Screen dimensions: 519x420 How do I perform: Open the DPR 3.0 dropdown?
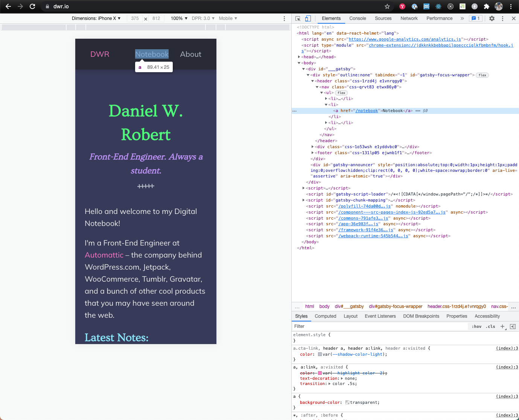pyautogui.click(x=203, y=18)
